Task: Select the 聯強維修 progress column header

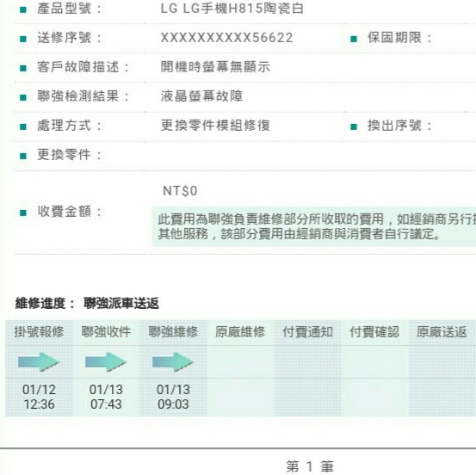Action: point(173,332)
